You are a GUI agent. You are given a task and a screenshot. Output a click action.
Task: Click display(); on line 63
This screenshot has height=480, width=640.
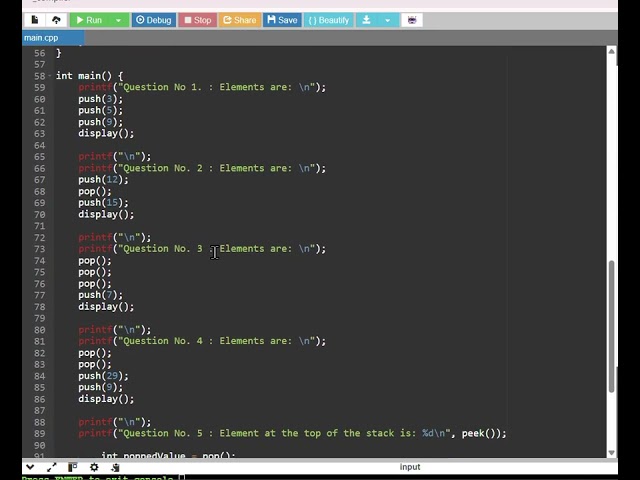click(x=106, y=133)
